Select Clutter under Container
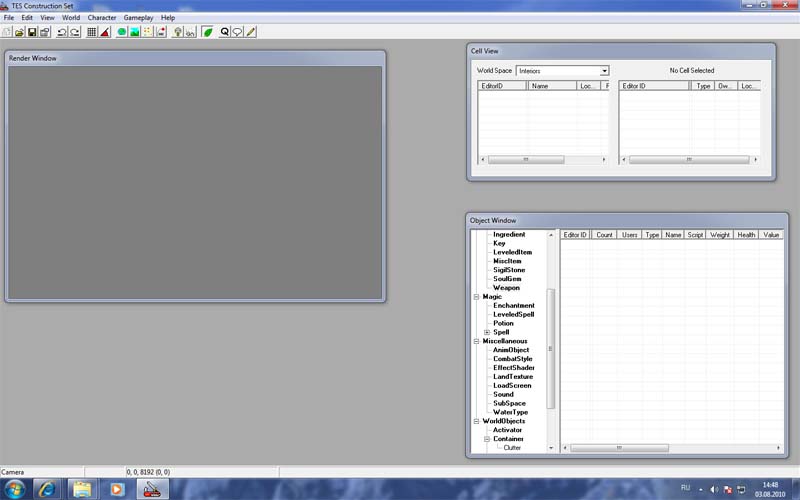 512,448
